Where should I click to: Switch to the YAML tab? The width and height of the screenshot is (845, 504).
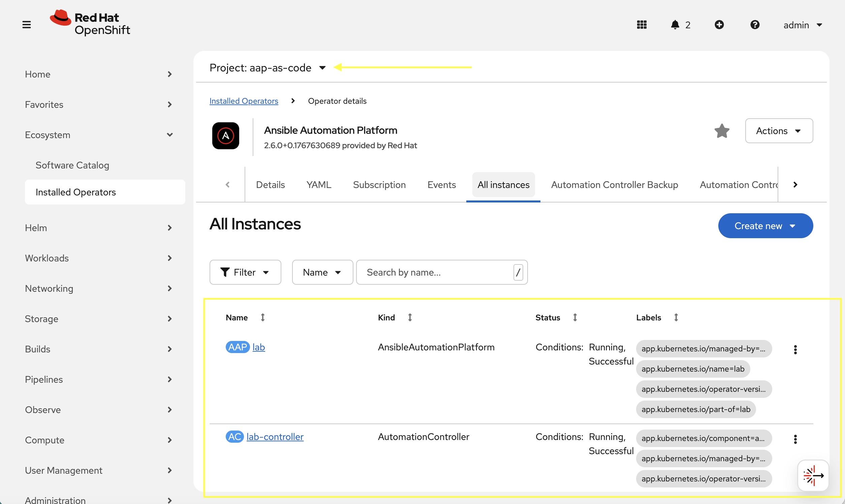318,184
